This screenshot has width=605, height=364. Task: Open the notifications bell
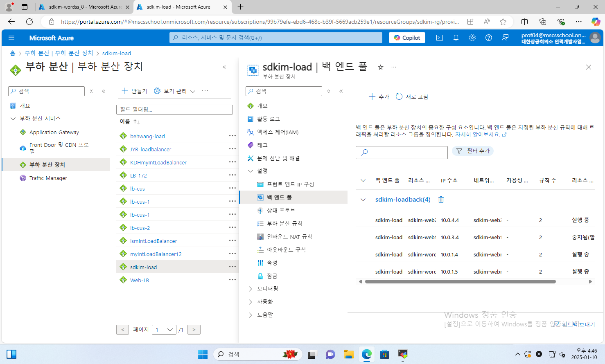click(x=456, y=38)
